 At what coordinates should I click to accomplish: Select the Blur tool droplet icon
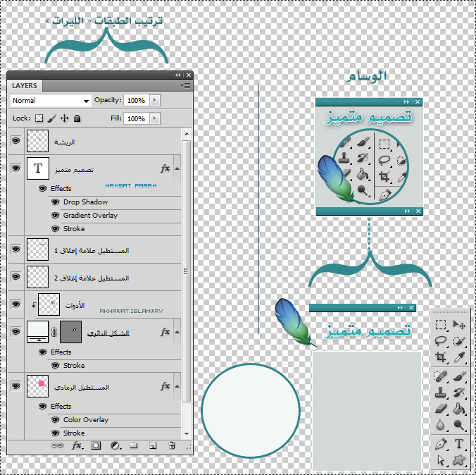pos(440,425)
